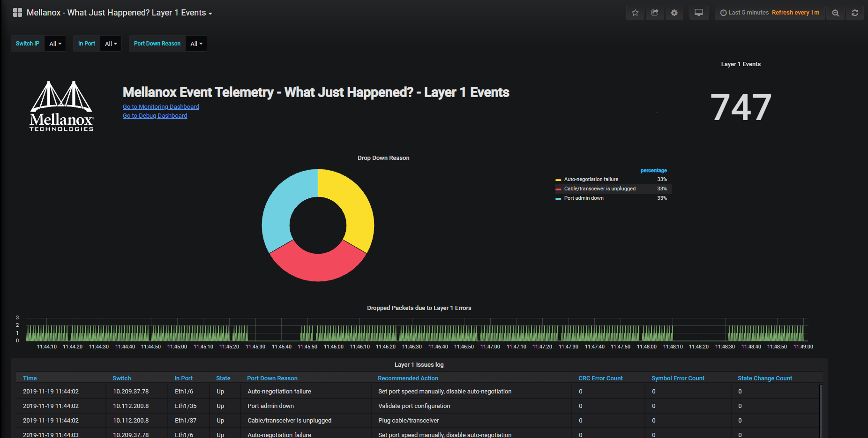Follow the Go to Monitoring Dashboard link
The image size is (868, 438).
click(161, 107)
